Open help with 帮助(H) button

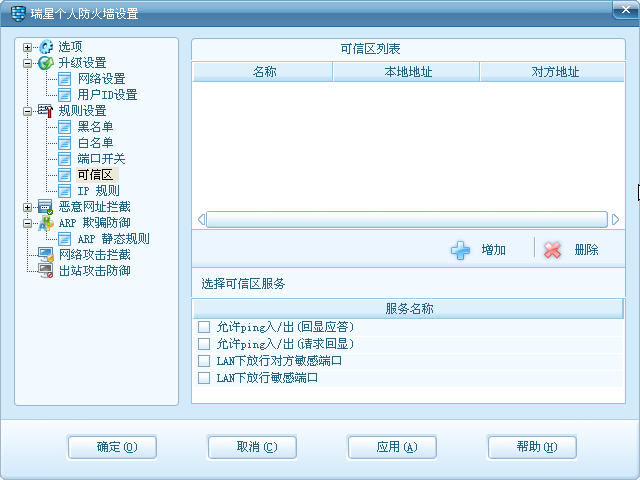coord(532,447)
